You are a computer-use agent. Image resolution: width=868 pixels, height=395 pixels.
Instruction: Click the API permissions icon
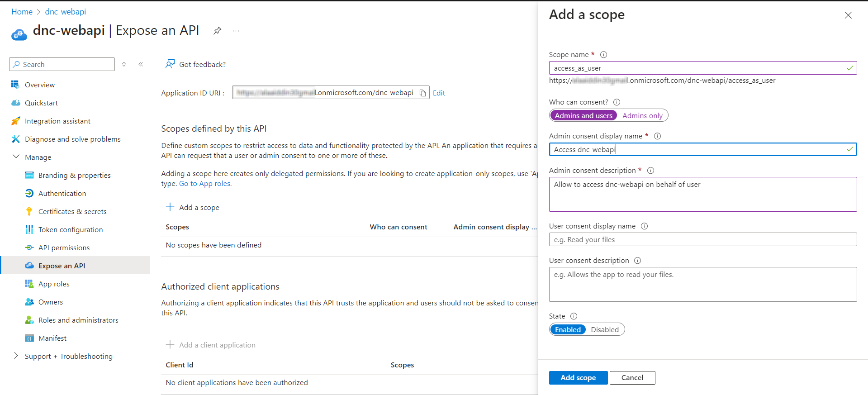29,247
